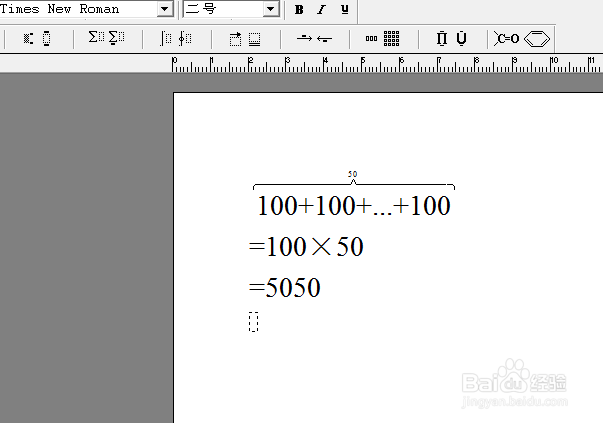Insert the C=O chemical bond template
The height and width of the screenshot is (423, 603).
click(x=507, y=38)
